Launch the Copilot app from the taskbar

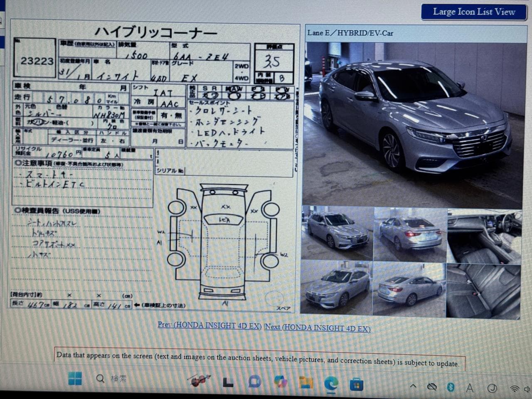tap(281, 382)
